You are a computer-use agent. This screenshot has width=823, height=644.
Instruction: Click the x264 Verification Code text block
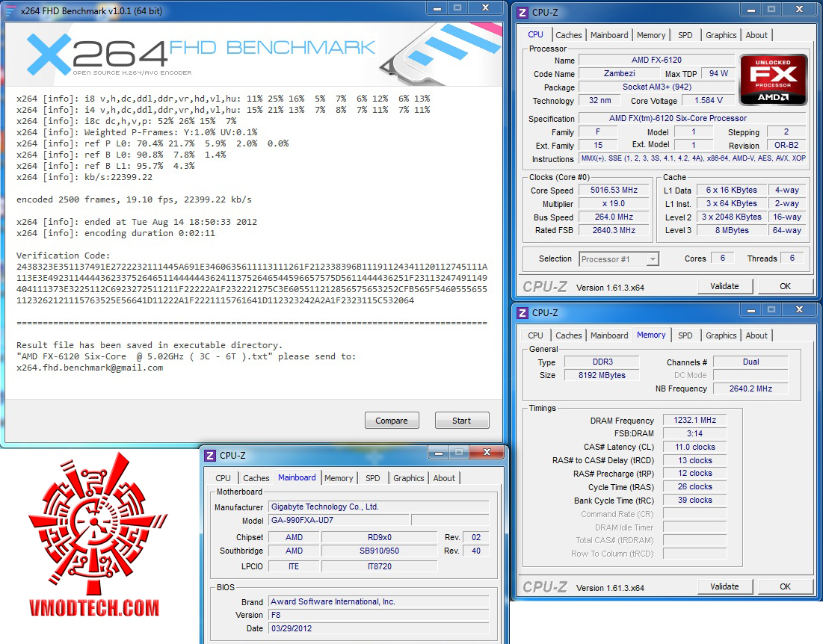pos(252,283)
